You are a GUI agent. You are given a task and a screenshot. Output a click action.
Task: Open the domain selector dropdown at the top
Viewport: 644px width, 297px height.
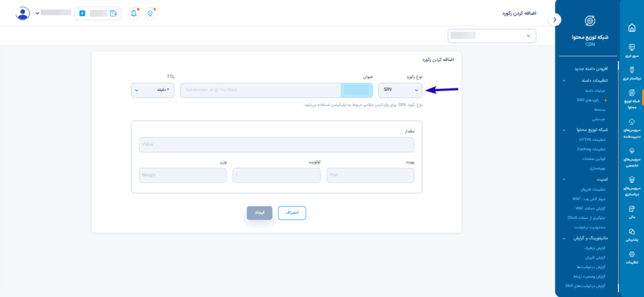tap(492, 36)
